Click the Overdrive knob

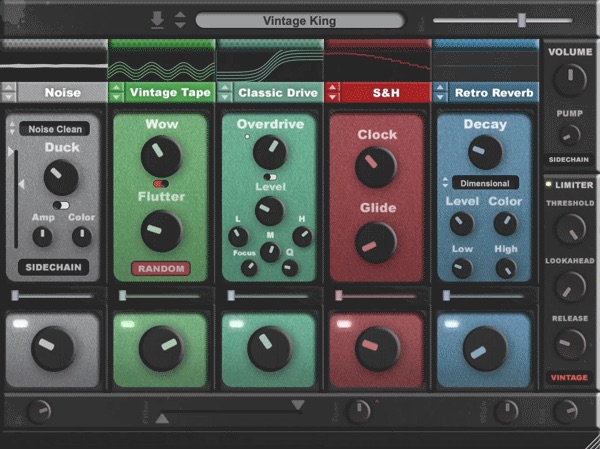(x=270, y=152)
